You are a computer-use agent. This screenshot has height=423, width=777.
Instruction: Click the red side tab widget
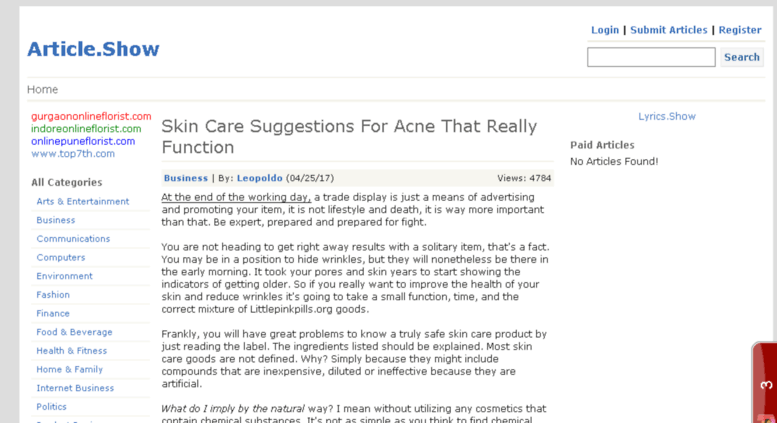[765, 385]
